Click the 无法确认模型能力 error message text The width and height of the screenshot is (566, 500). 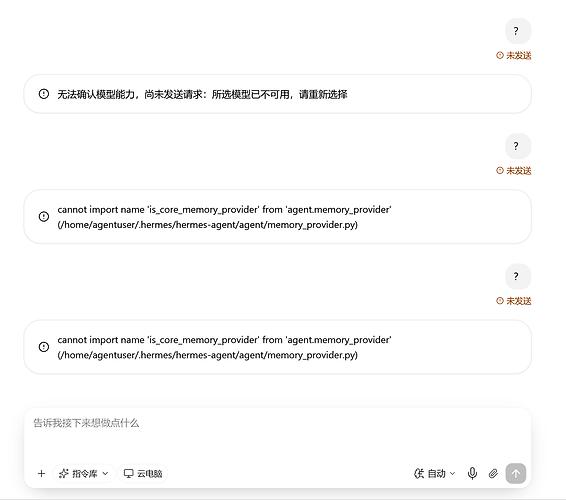point(202,94)
